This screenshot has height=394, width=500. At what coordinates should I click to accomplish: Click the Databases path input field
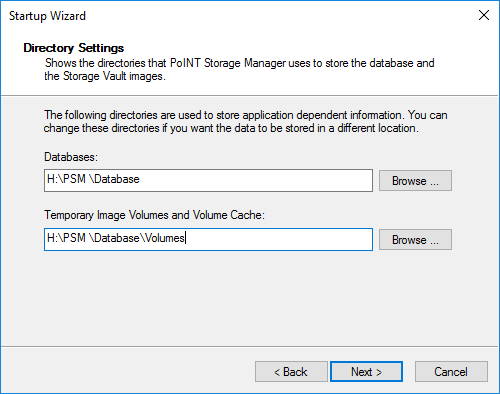coord(208,180)
